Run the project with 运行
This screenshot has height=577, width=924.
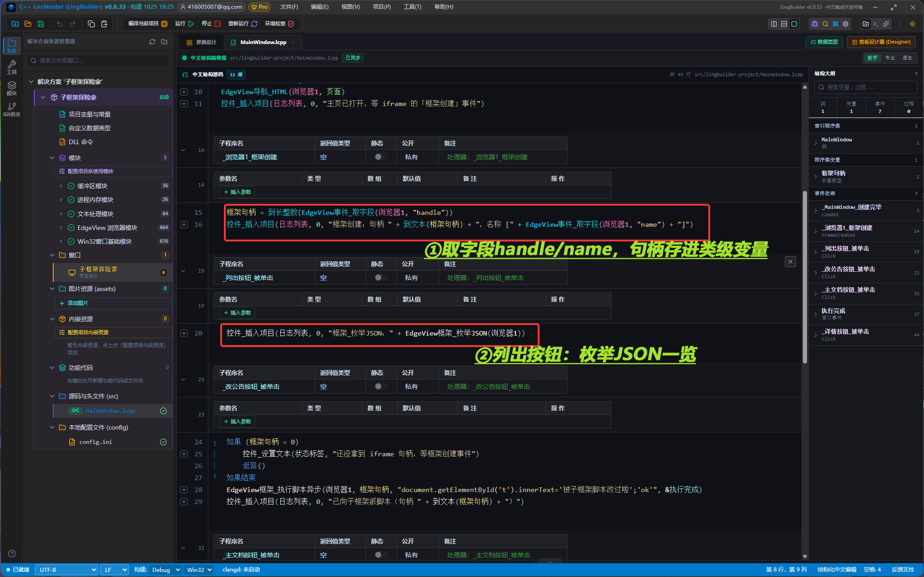(x=184, y=24)
